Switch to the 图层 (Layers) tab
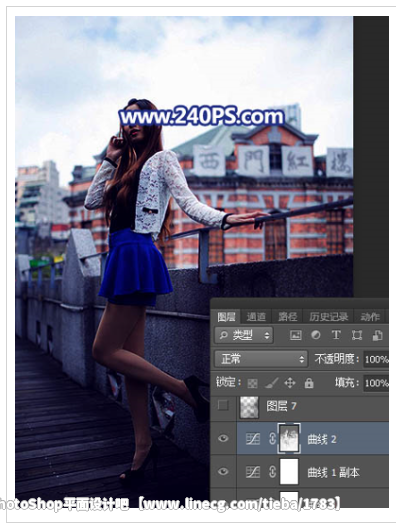This screenshot has height=523, width=396. pyautogui.click(x=226, y=317)
